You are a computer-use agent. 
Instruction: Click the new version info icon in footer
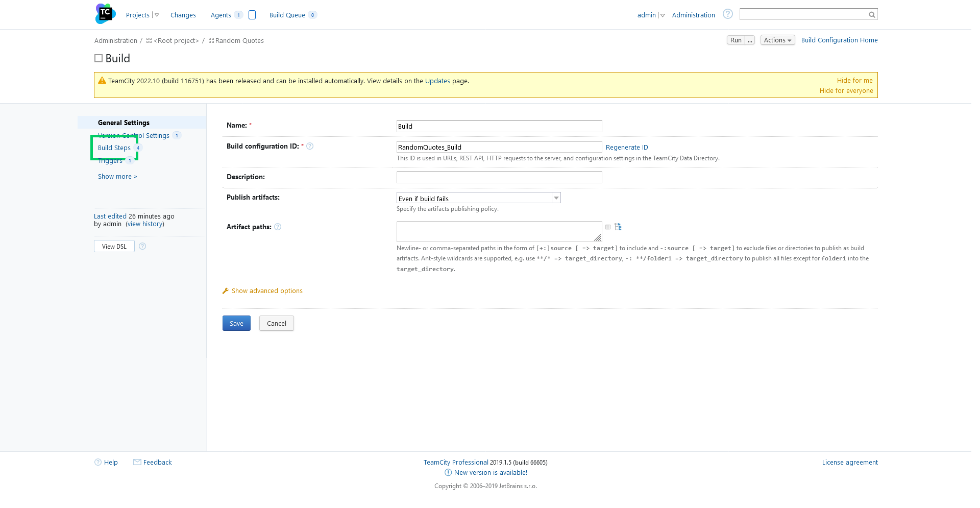point(448,473)
